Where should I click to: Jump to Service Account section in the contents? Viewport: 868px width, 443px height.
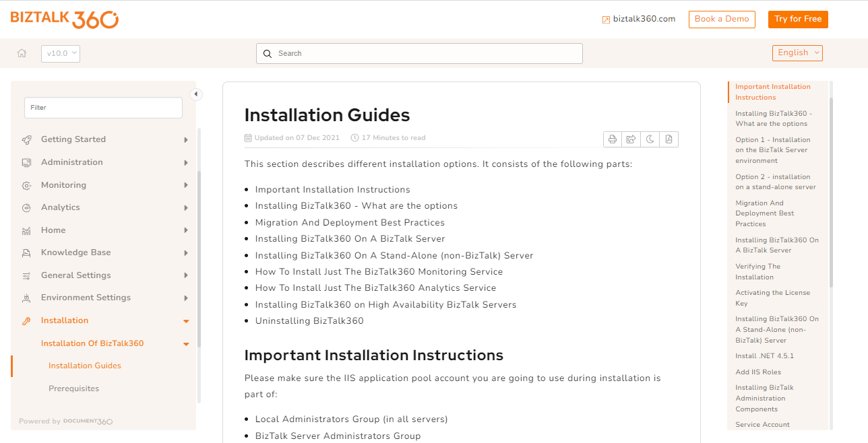click(762, 424)
